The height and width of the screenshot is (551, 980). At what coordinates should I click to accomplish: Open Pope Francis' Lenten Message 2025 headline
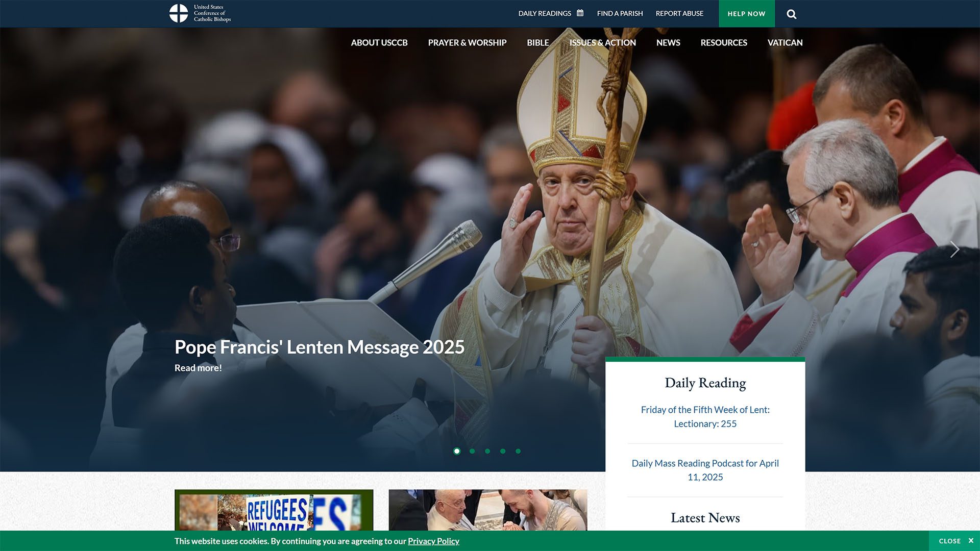point(320,347)
